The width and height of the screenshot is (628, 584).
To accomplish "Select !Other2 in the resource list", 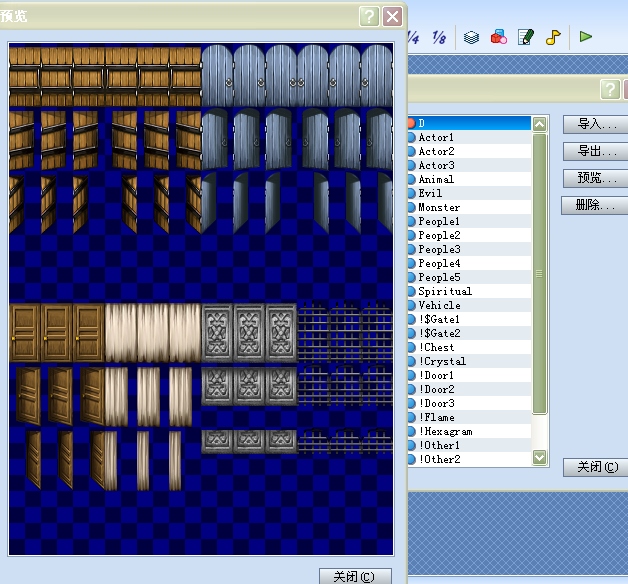I will point(469,459).
